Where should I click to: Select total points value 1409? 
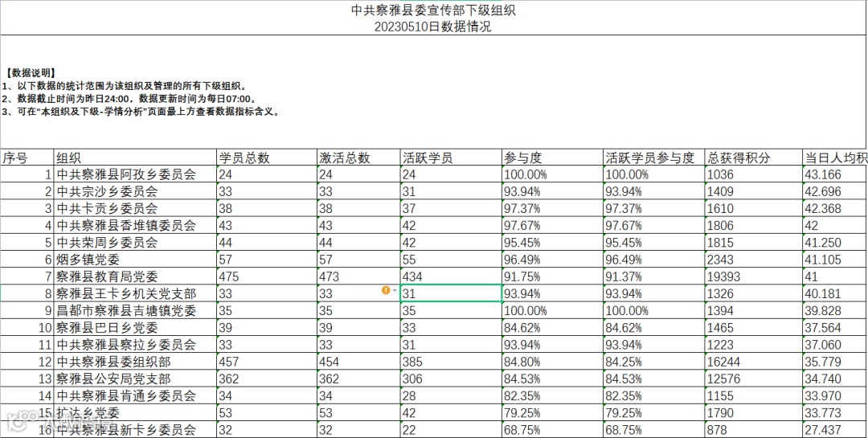pos(753,191)
